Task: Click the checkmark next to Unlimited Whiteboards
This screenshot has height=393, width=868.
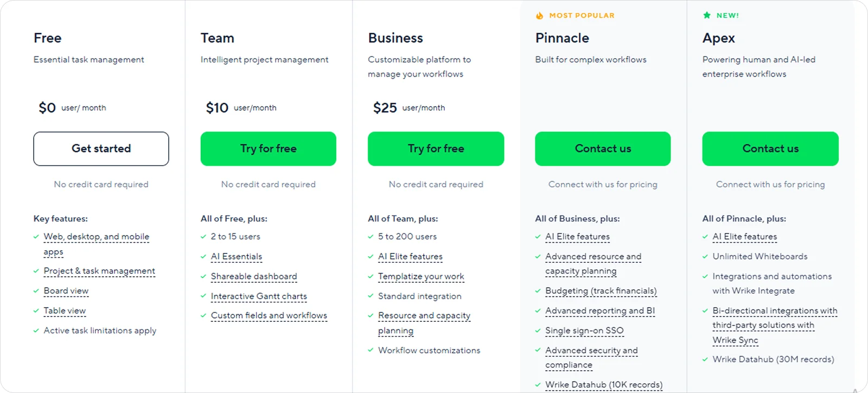Action: coord(705,256)
